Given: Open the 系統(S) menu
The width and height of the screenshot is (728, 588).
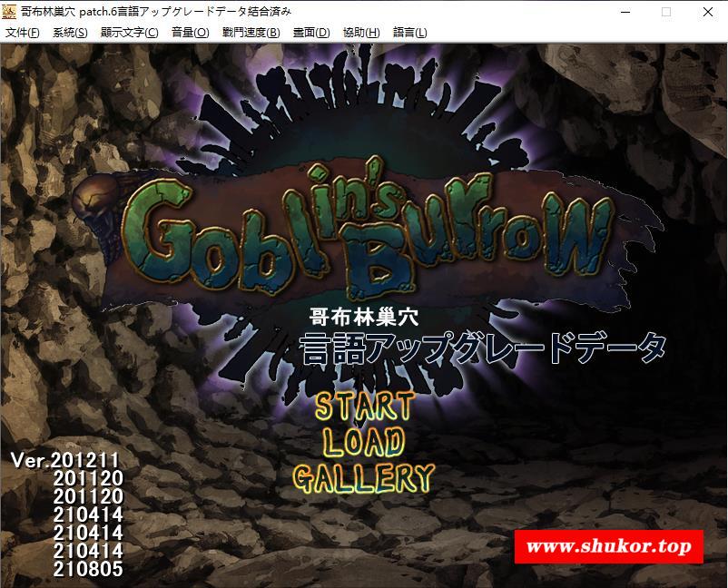Looking at the screenshot, I should [x=70, y=33].
